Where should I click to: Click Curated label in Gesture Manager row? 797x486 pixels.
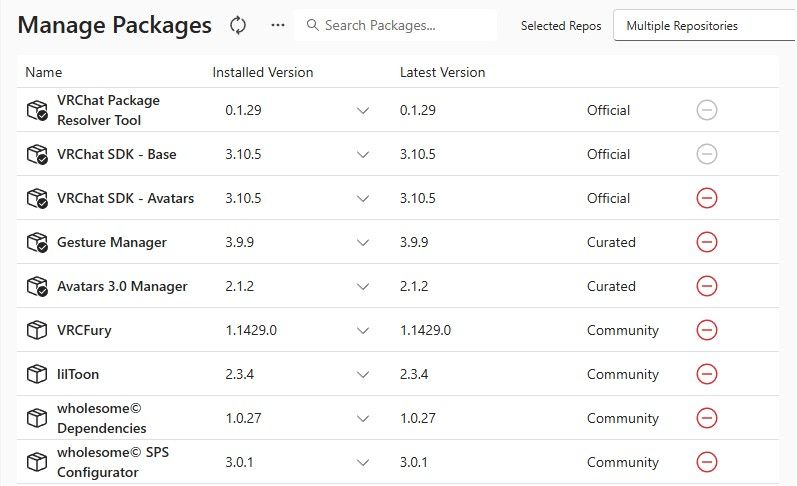(x=611, y=242)
